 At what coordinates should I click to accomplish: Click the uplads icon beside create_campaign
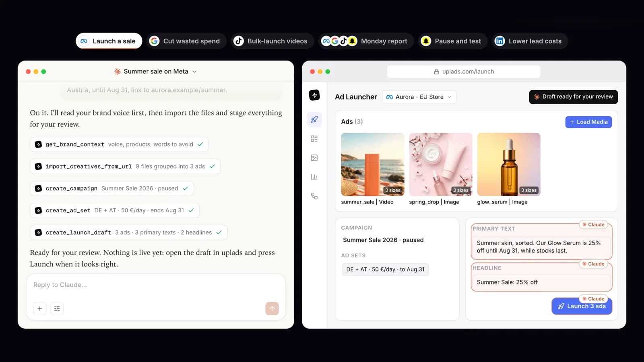[x=38, y=188]
